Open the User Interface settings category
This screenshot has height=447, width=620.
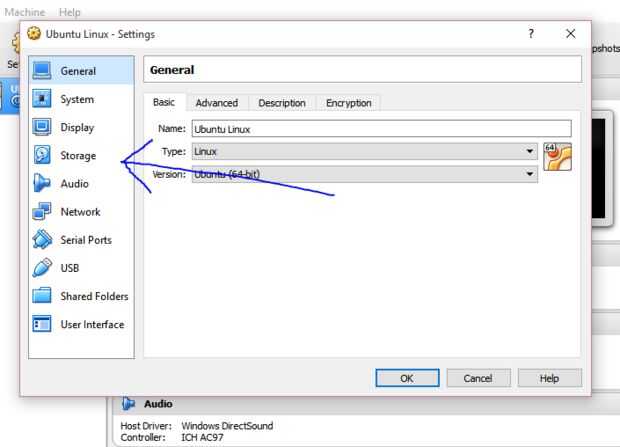(81, 324)
